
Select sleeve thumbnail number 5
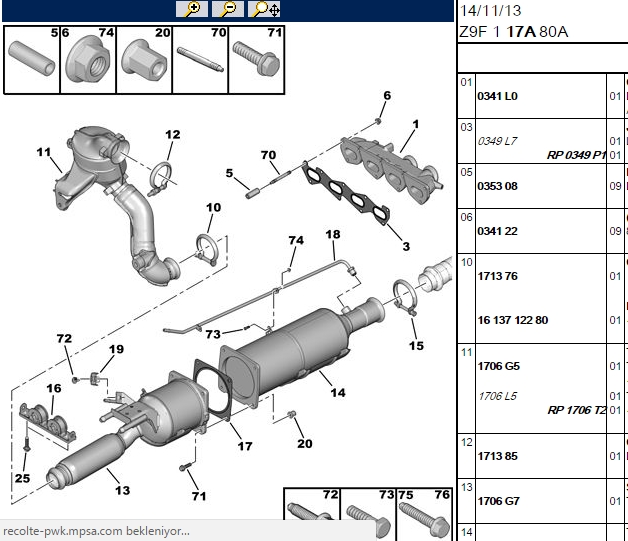[x=32, y=60]
